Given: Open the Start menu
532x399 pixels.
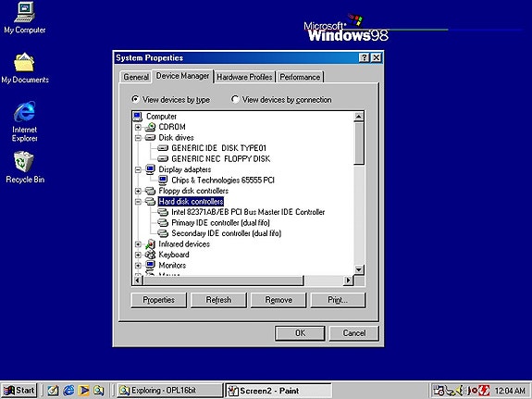Looking at the screenshot, I should click(19, 391).
